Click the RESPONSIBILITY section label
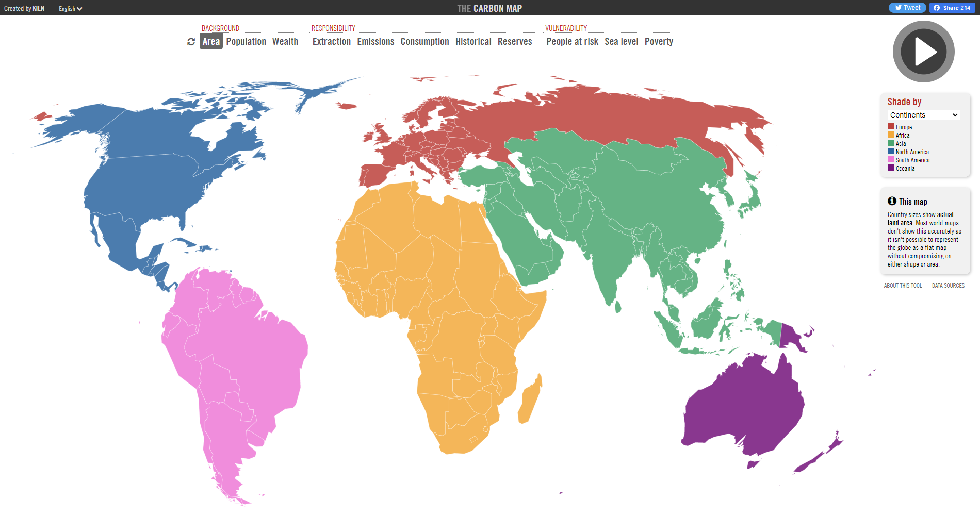The width and height of the screenshot is (980, 516). (x=333, y=28)
